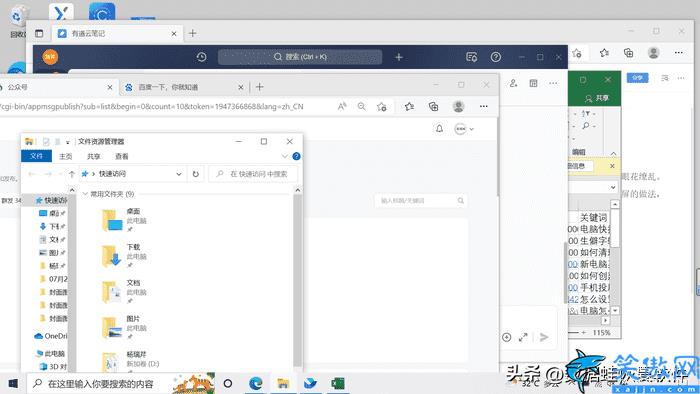The height and width of the screenshot is (394, 700).
Task: Open Favorites list in front Edge window
Action: pyautogui.click(x=409, y=106)
